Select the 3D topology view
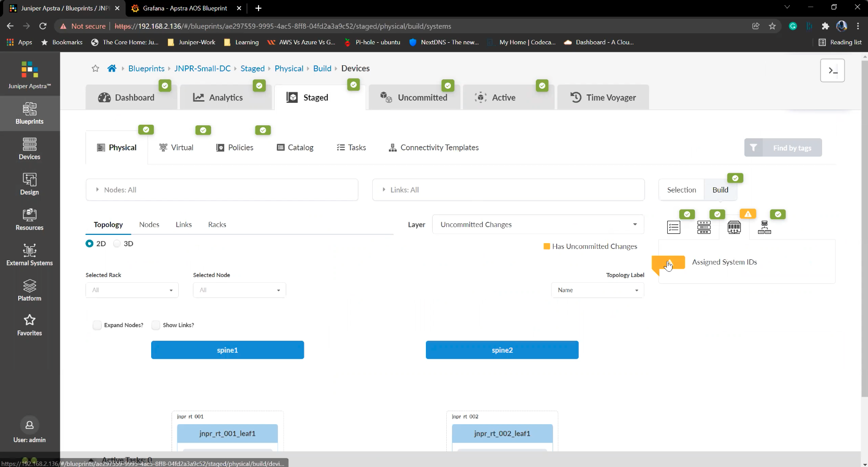 coord(117,244)
